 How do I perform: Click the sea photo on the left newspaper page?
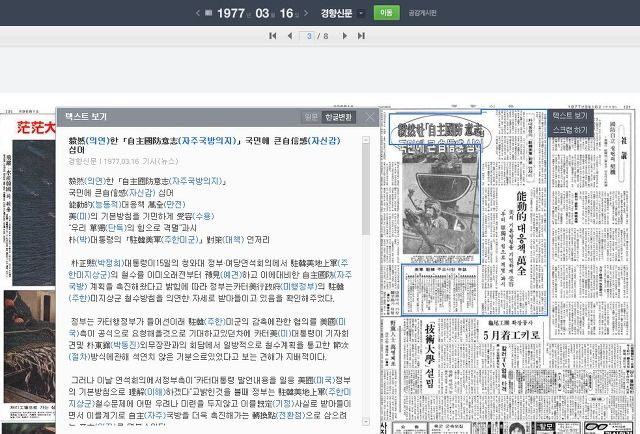click(x=34, y=212)
